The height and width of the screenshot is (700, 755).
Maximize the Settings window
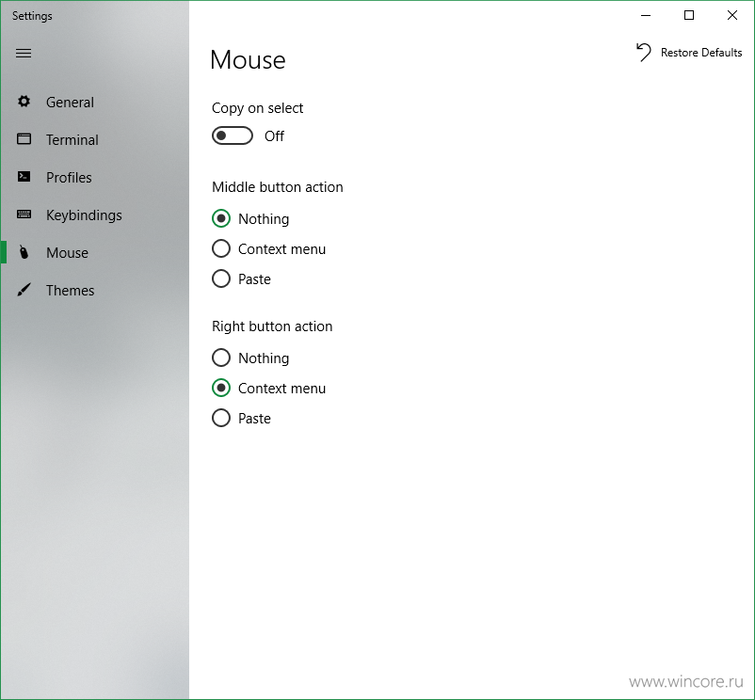tap(689, 15)
